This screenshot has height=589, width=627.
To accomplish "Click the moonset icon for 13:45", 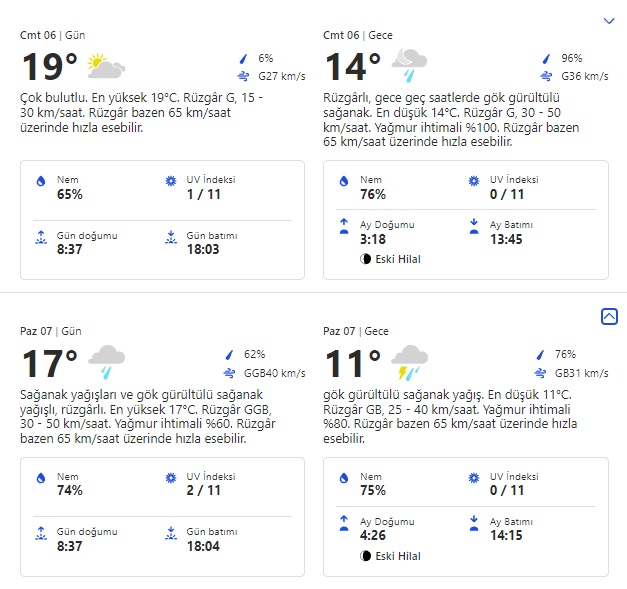I will [x=473, y=226].
